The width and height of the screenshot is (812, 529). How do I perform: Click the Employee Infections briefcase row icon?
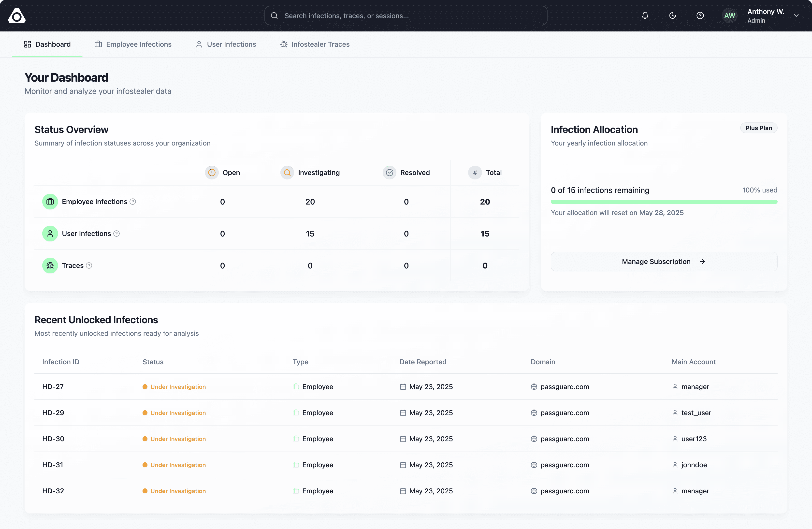pyautogui.click(x=50, y=202)
